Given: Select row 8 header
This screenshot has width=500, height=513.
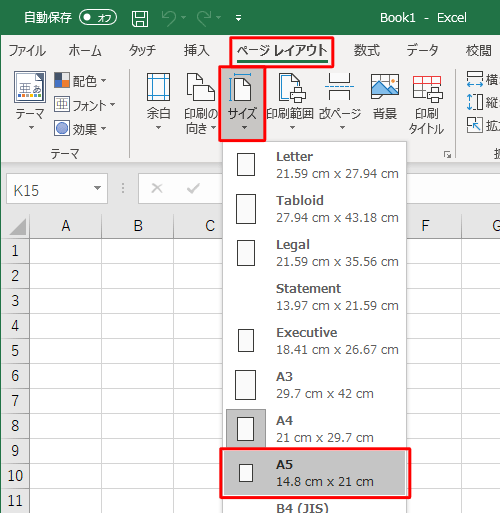Looking at the screenshot, I should [x=15, y=426].
